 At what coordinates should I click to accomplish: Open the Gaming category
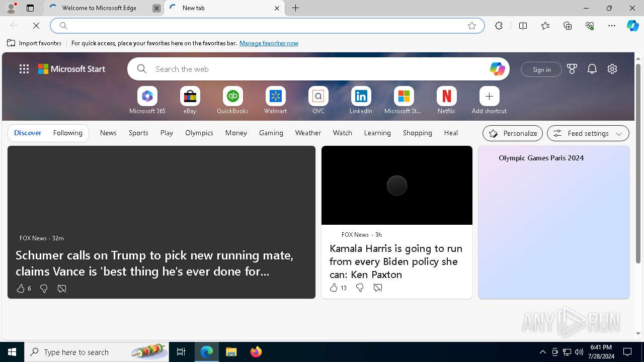(x=271, y=133)
